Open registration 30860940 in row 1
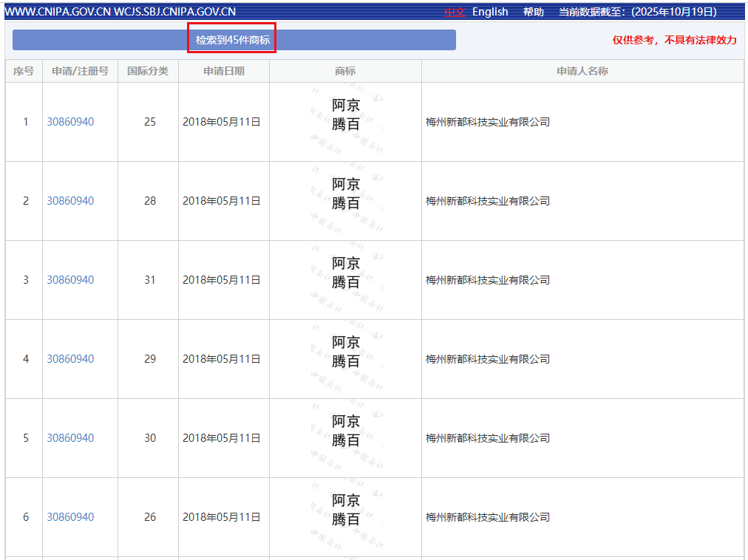Viewport: 748px width, 560px height. (x=71, y=122)
